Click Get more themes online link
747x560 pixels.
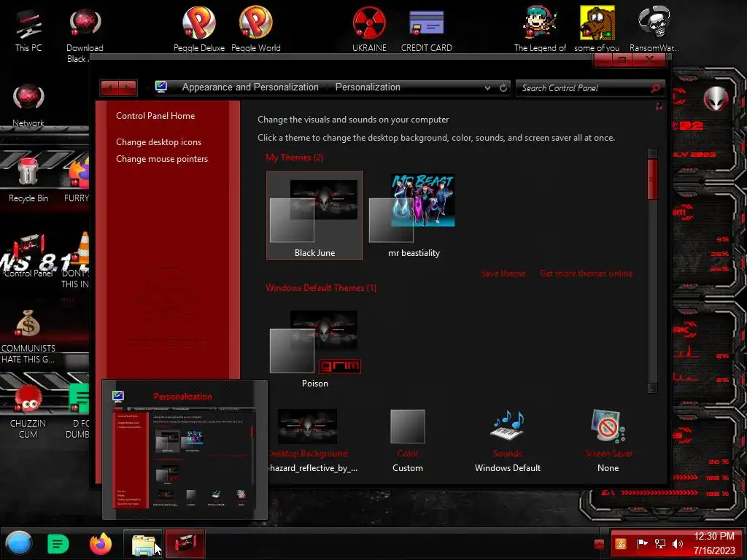[587, 273]
